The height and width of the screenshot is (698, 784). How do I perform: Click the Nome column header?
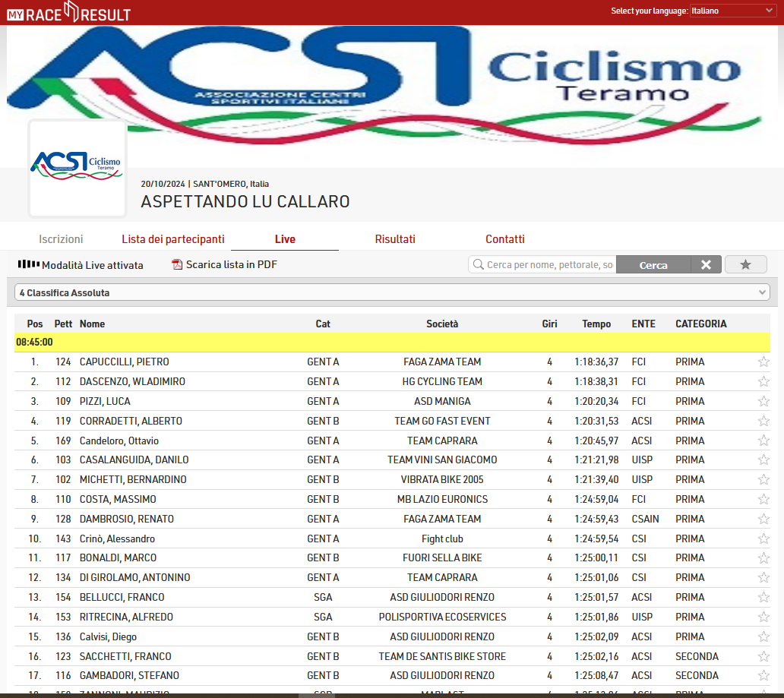[92, 324]
